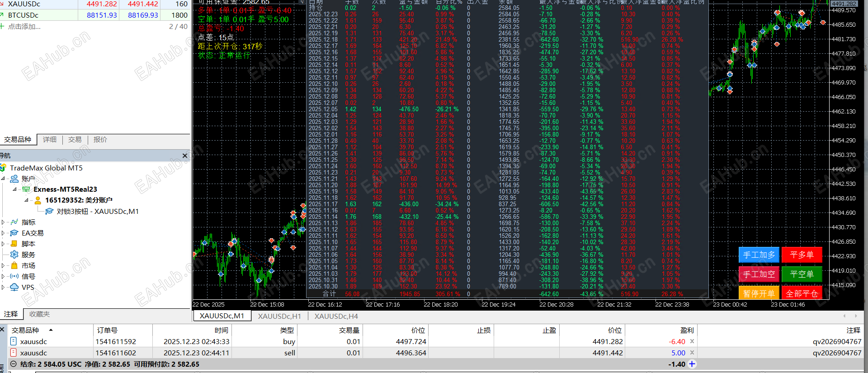Click the TradeMax Global MT5 logo icon
Viewport: 868px width, 373px height.
[3, 168]
